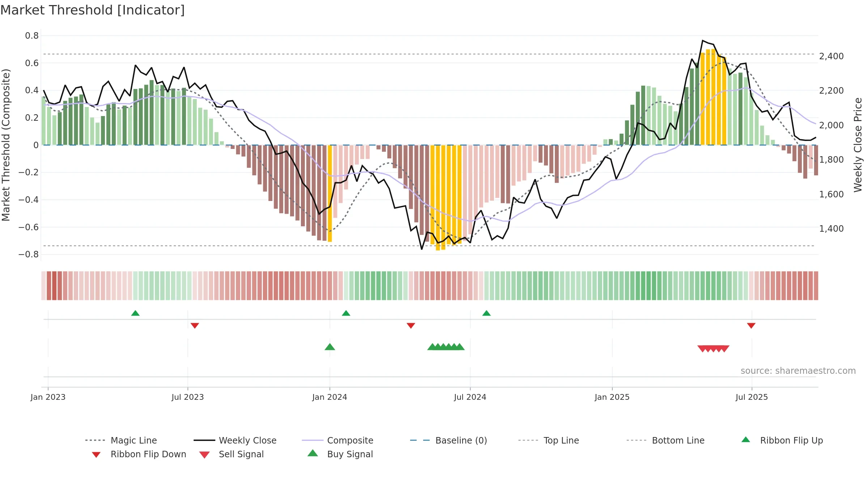Click the Market Threshold [Indicator] title
This screenshot has height=488, width=868.
pyautogui.click(x=93, y=10)
